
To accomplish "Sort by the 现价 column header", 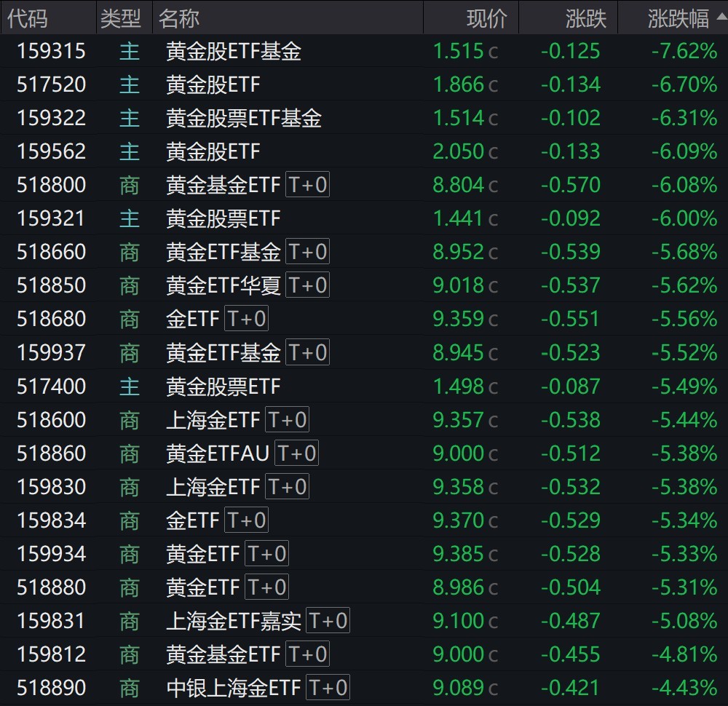I will click(486, 18).
